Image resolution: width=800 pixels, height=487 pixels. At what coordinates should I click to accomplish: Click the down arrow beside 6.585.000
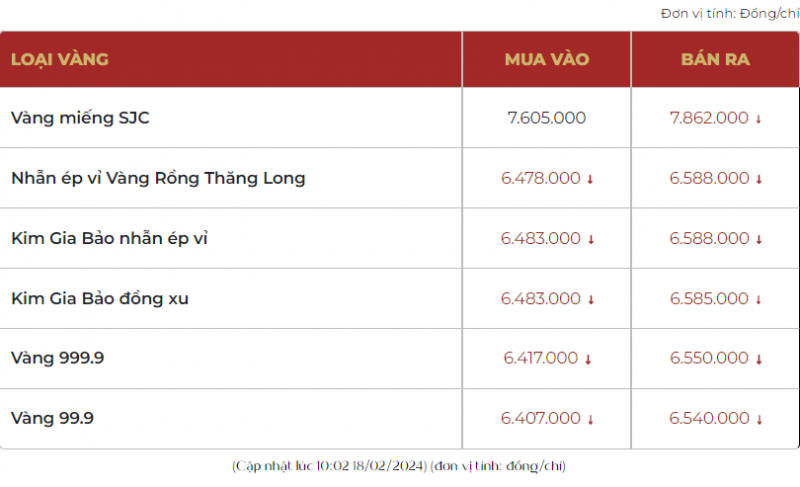[x=759, y=300]
